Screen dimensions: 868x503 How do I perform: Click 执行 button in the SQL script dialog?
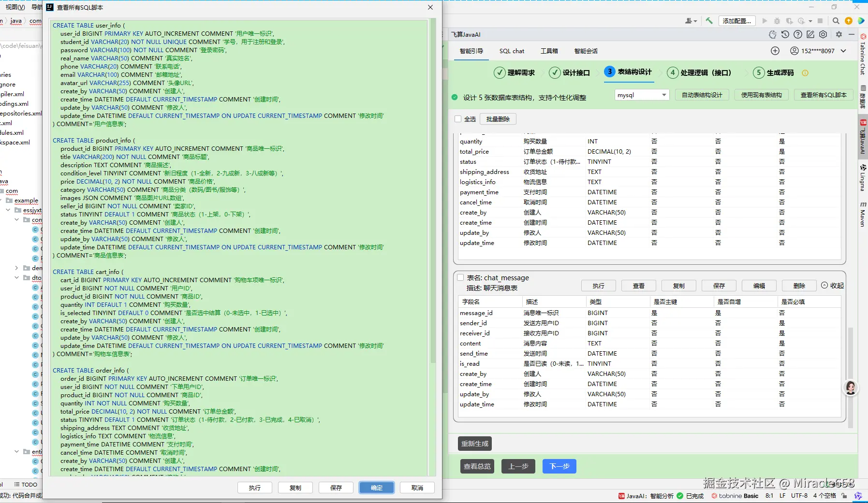[255, 488]
